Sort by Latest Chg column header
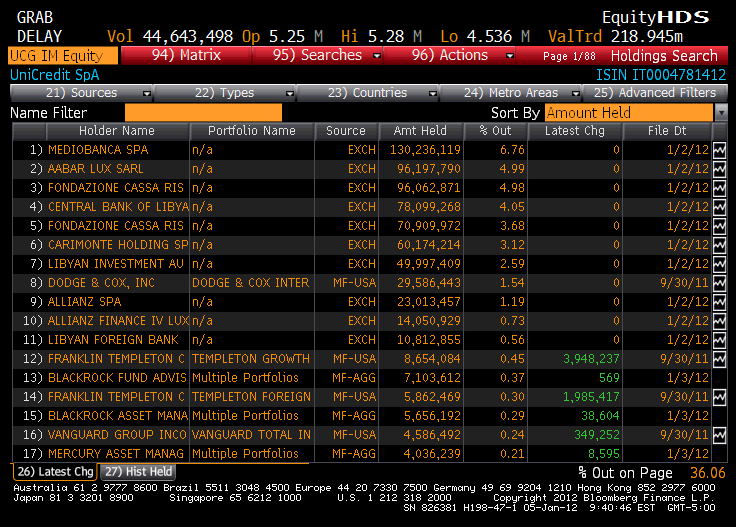Image resolution: width=736 pixels, height=527 pixels. click(575, 131)
